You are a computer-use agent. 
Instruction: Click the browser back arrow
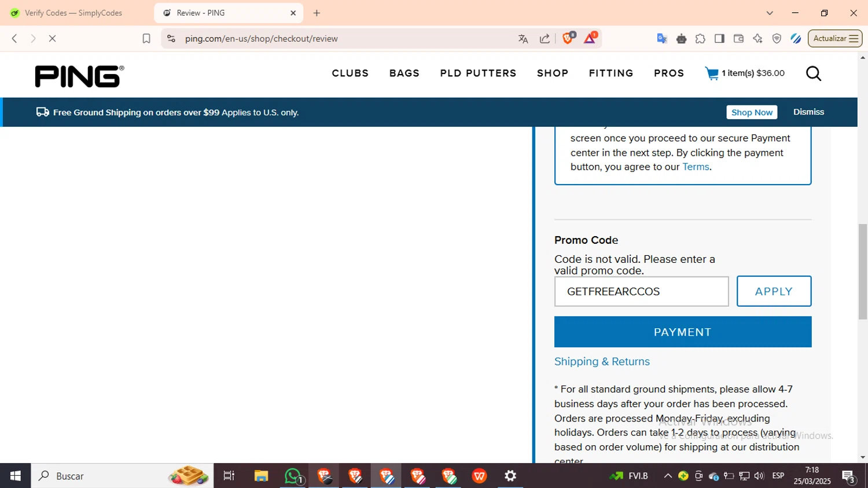[14, 39]
